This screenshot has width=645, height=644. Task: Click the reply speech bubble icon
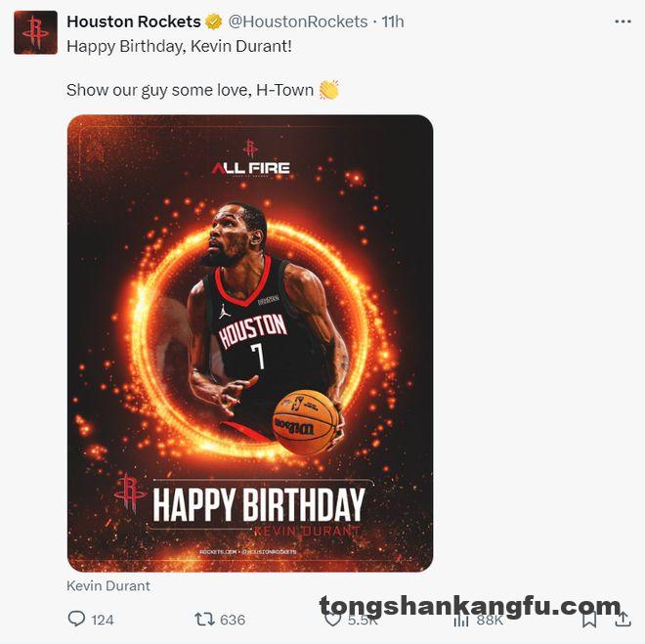(x=76, y=619)
